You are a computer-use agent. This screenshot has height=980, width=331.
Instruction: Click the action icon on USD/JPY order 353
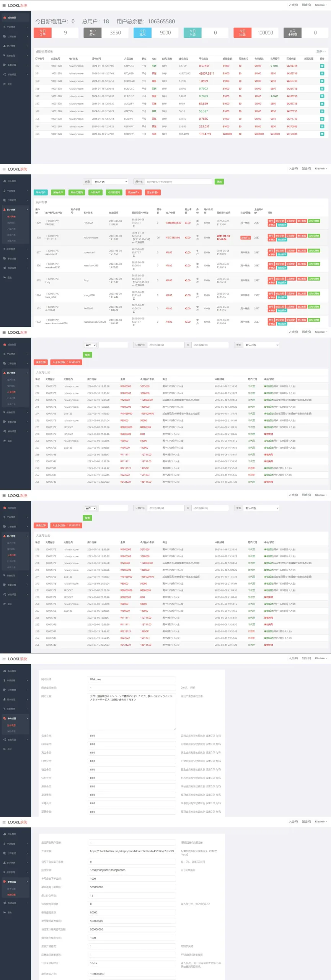322,134
